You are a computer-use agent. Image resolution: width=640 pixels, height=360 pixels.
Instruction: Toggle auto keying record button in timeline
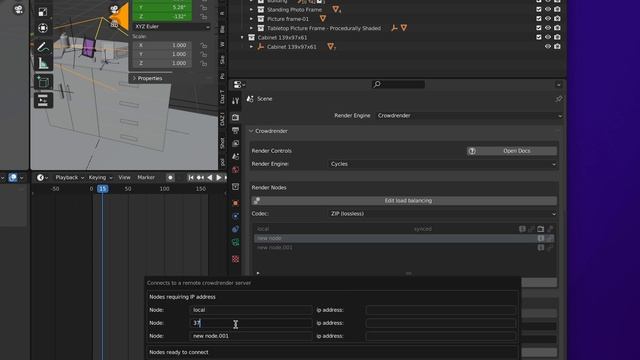[x=170, y=178]
